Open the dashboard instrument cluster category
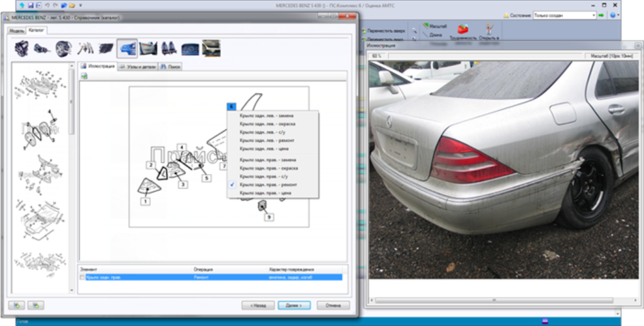644x326 pixels. [x=190, y=49]
